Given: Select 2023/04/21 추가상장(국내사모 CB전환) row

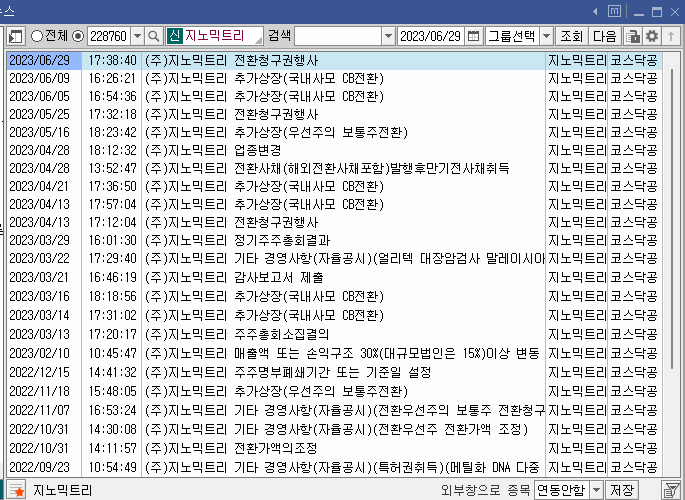Looking at the screenshot, I should pyautogui.click(x=334, y=186).
